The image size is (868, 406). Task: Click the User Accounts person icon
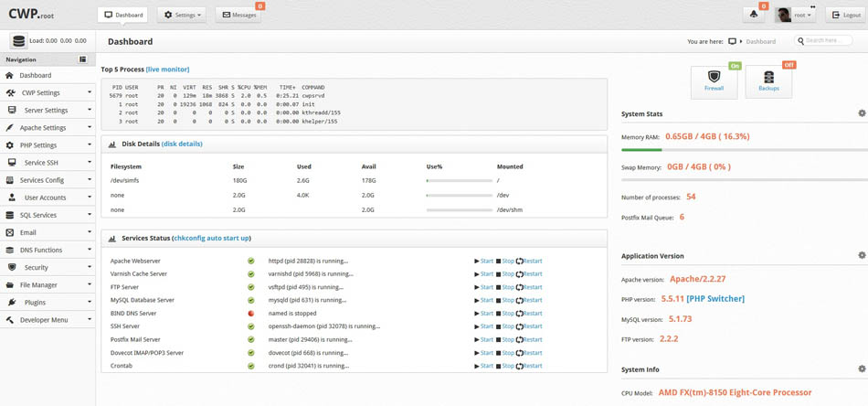12,198
